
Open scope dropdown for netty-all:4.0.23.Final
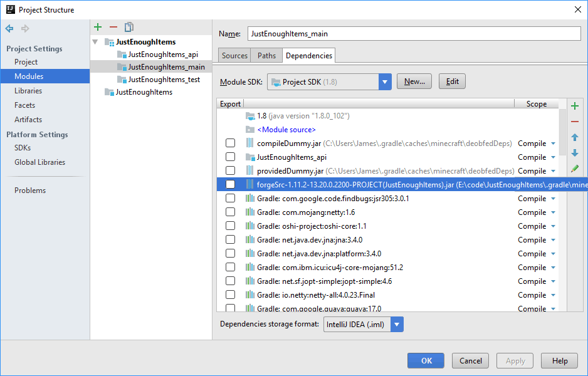point(553,295)
